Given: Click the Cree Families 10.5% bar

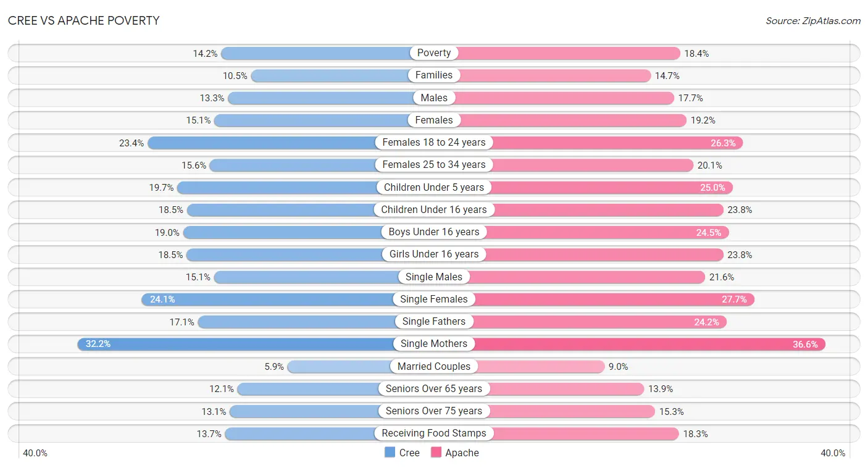Looking at the screenshot, I should pos(343,75).
